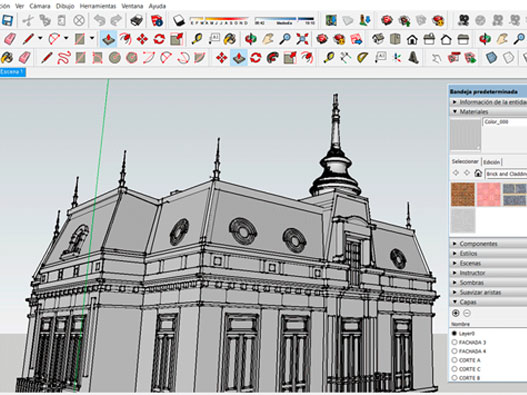Switch to Top view icon

tap(395, 39)
